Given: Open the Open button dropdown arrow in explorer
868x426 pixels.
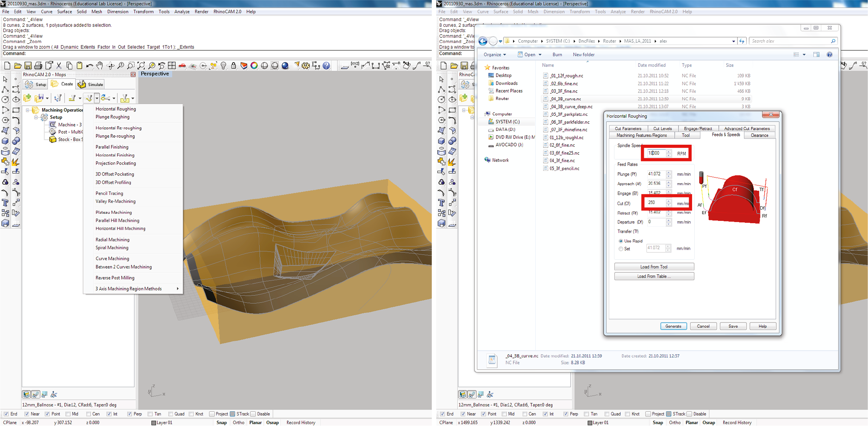Looking at the screenshot, I should click(540, 55).
